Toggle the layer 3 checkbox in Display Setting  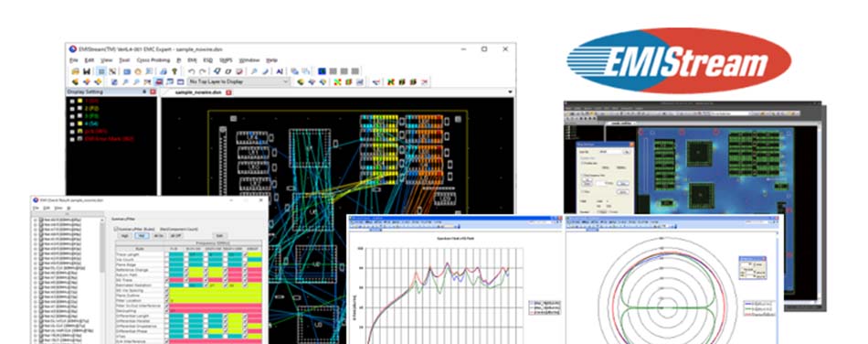72,116
